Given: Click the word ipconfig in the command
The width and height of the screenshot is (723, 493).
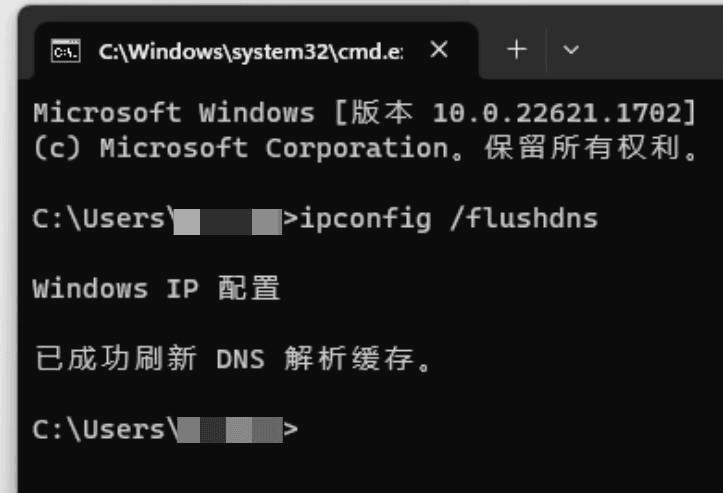Looking at the screenshot, I should pyautogui.click(x=366, y=219).
